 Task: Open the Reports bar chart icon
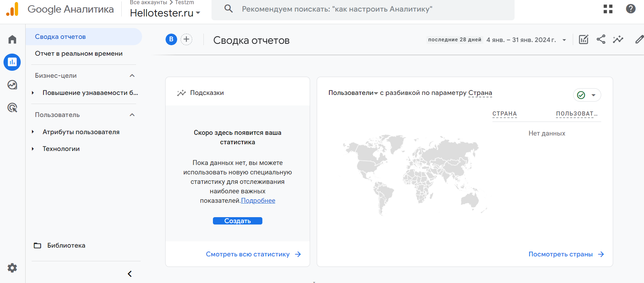pyautogui.click(x=12, y=62)
